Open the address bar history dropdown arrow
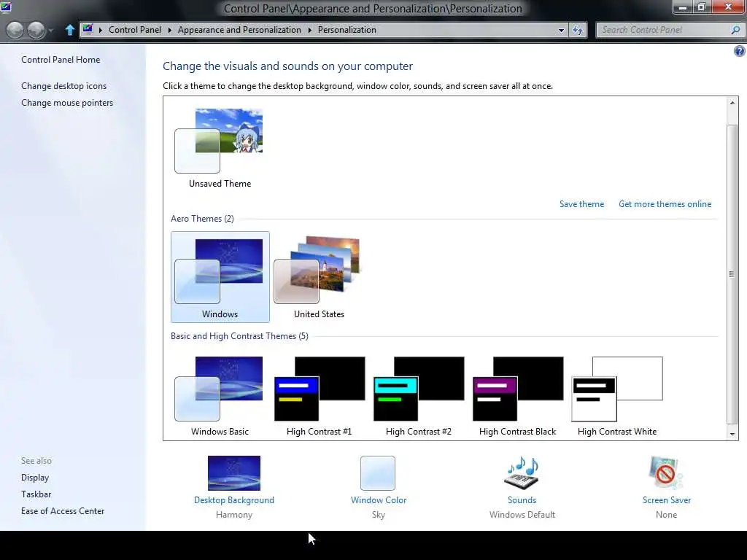 click(x=561, y=30)
